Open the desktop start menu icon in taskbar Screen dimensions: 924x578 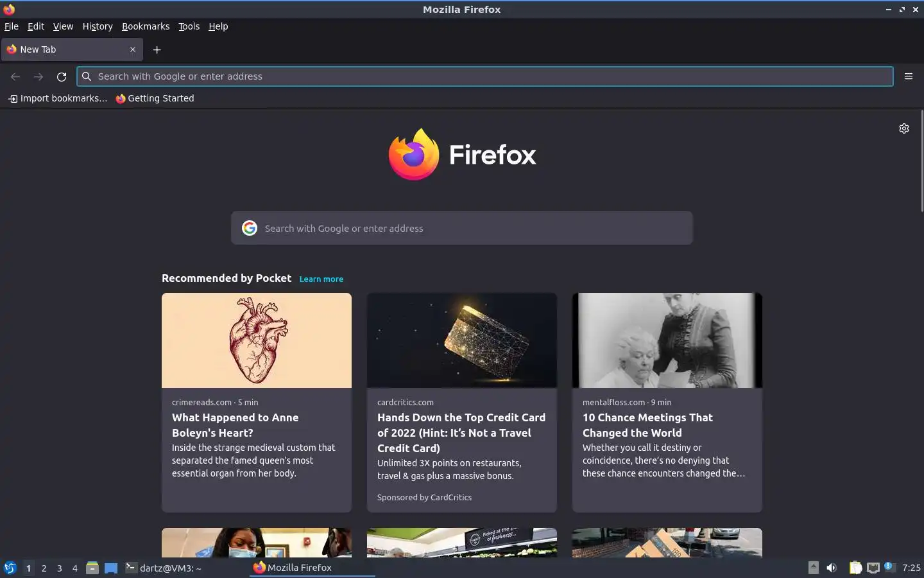click(10, 568)
